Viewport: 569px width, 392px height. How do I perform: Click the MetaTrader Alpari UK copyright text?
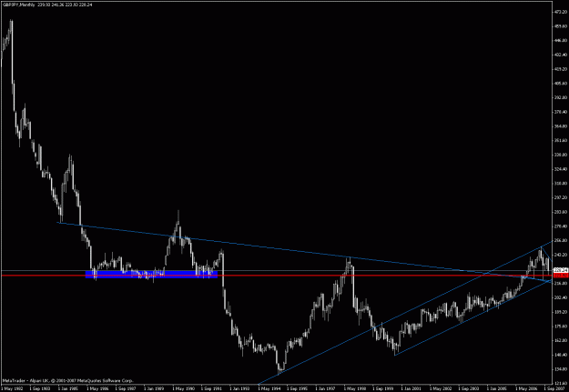pyautogui.click(x=68, y=381)
